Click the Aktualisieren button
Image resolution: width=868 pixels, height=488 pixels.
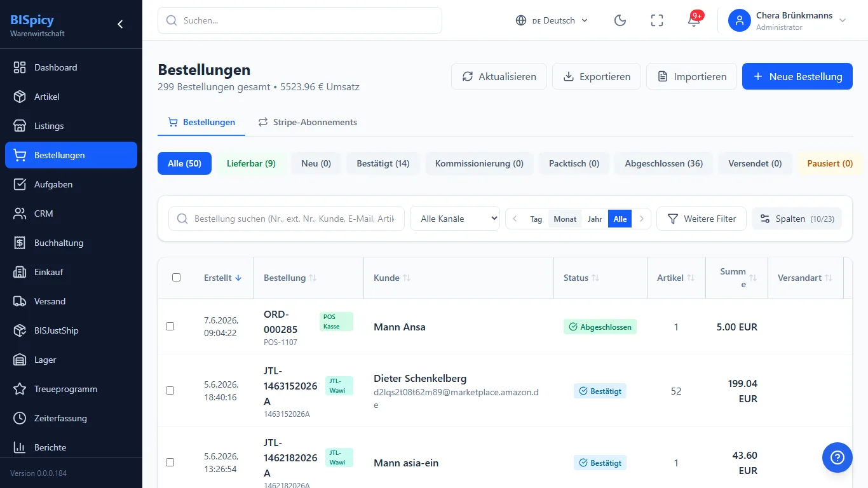pyautogui.click(x=499, y=76)
